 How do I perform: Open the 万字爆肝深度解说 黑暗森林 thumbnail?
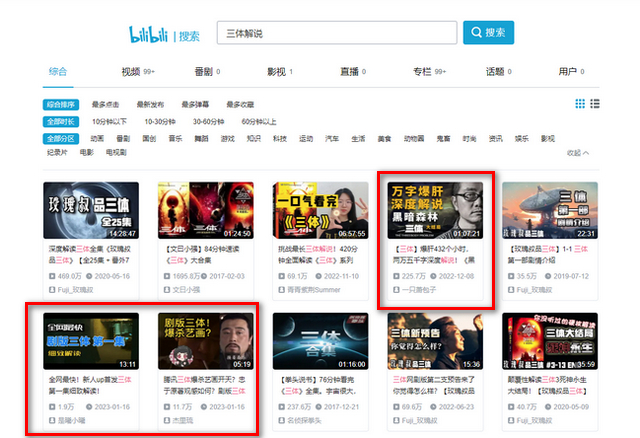[435, 211]
